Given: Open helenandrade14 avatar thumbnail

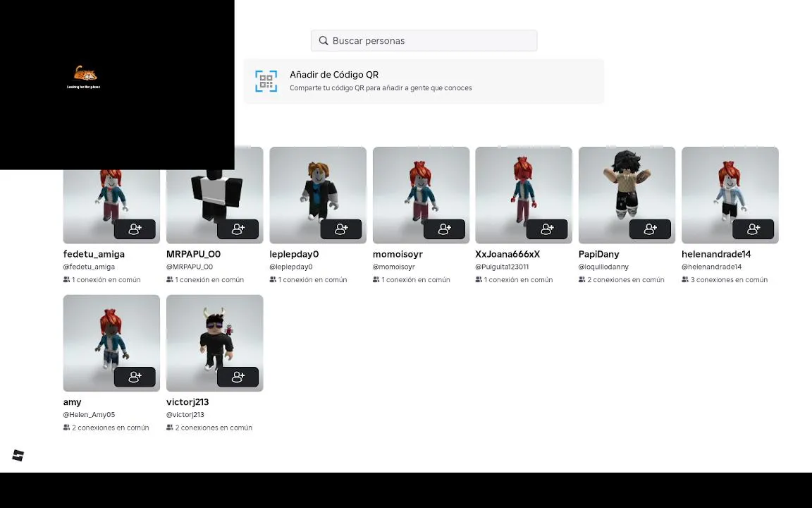Looking at the screenshot, I should pos(730,195).
